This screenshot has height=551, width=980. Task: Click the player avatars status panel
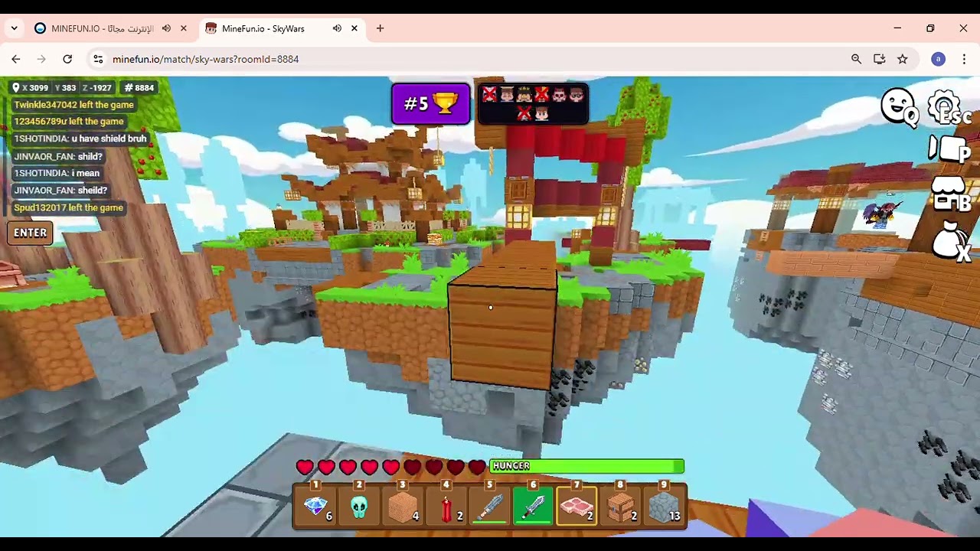click(x=533, y=103)
